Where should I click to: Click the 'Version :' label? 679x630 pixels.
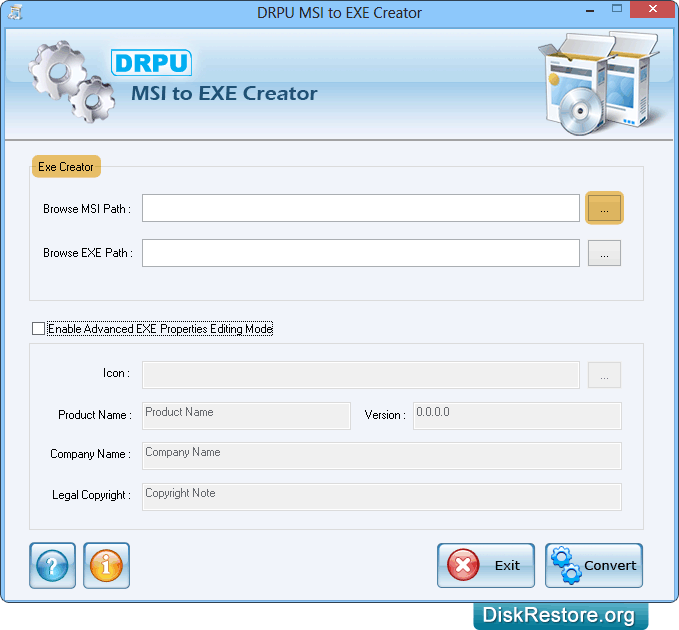(385, 415)
